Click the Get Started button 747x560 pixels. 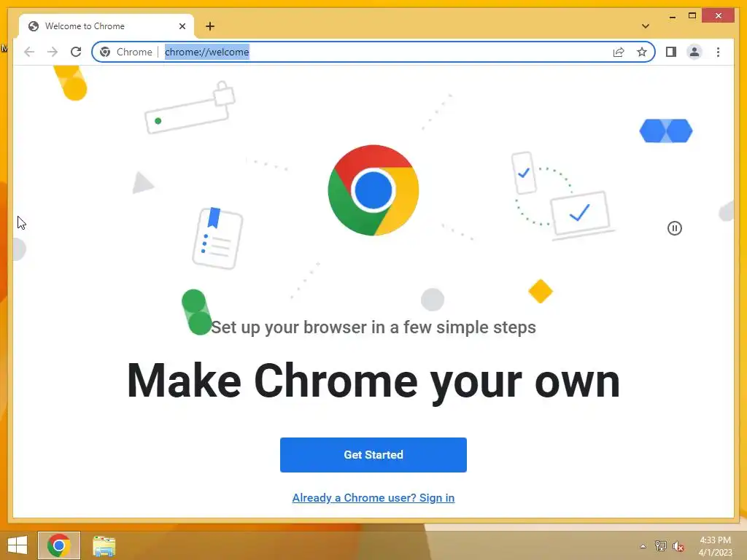(x=373, y=455)
